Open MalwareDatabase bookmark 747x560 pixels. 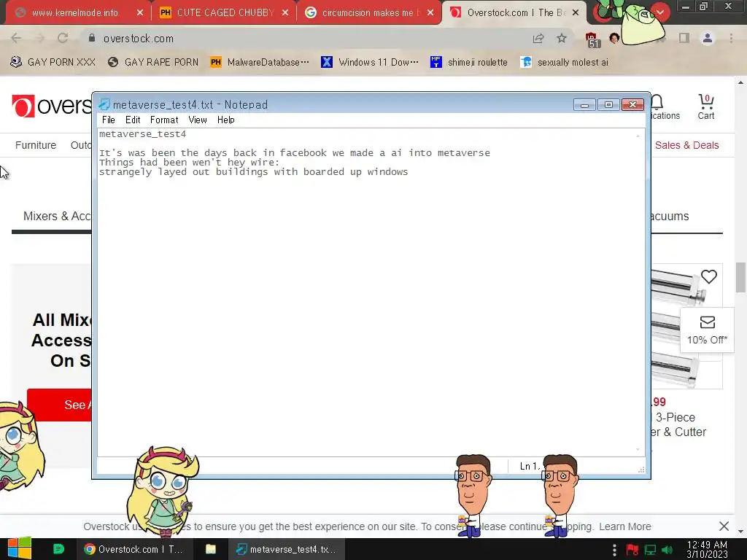[x=260, y=63]
